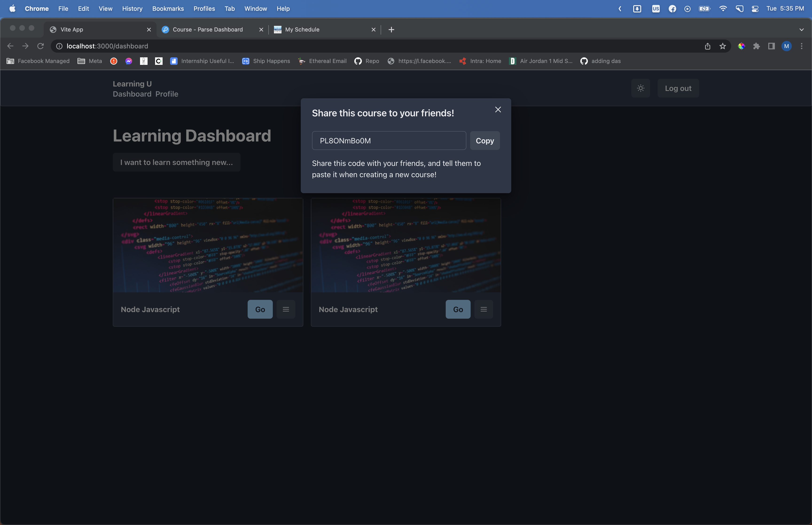Reload the page with the refresh icon
The height and width of the screenshot is (525, 812).
41,46
